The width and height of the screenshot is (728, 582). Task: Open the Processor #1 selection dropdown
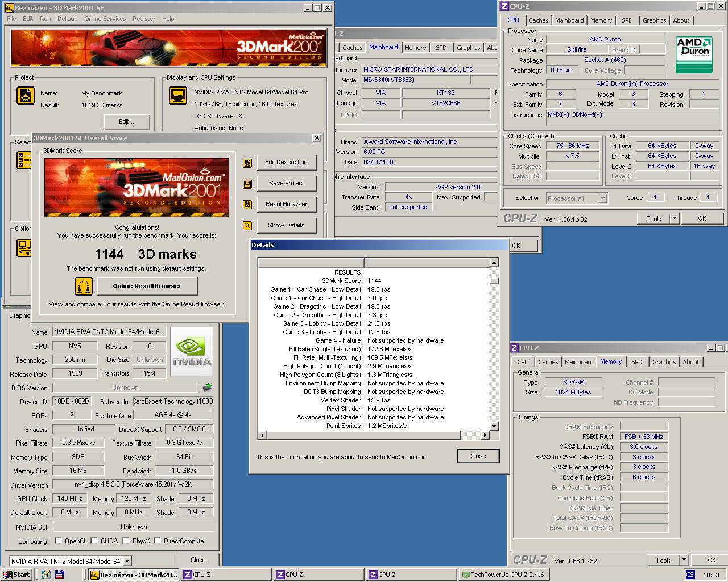coord(602,198)
